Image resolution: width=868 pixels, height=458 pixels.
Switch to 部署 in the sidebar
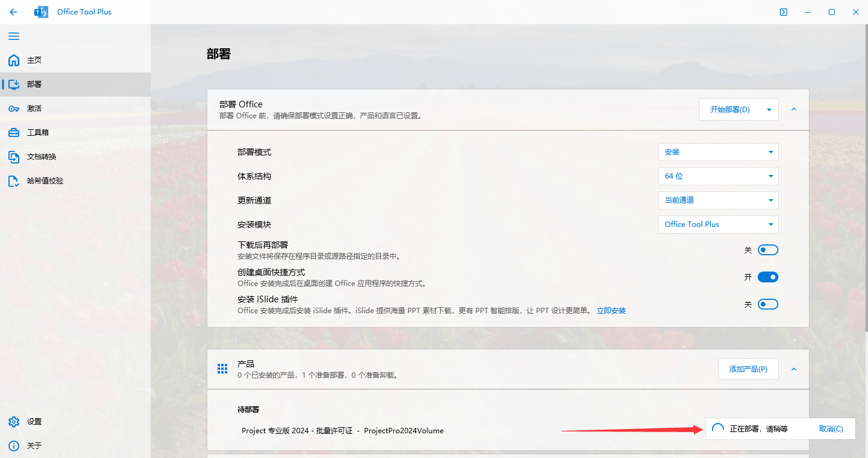tap(33, 84)
